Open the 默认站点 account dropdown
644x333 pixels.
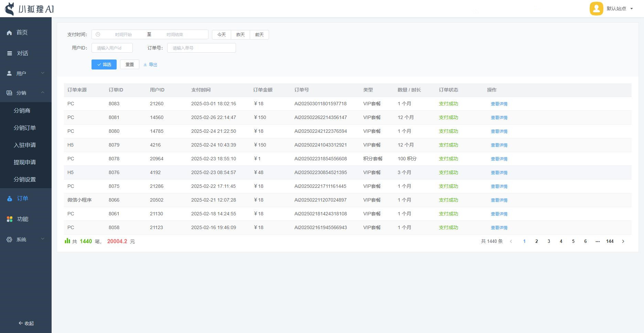click(x=619, y=9)
